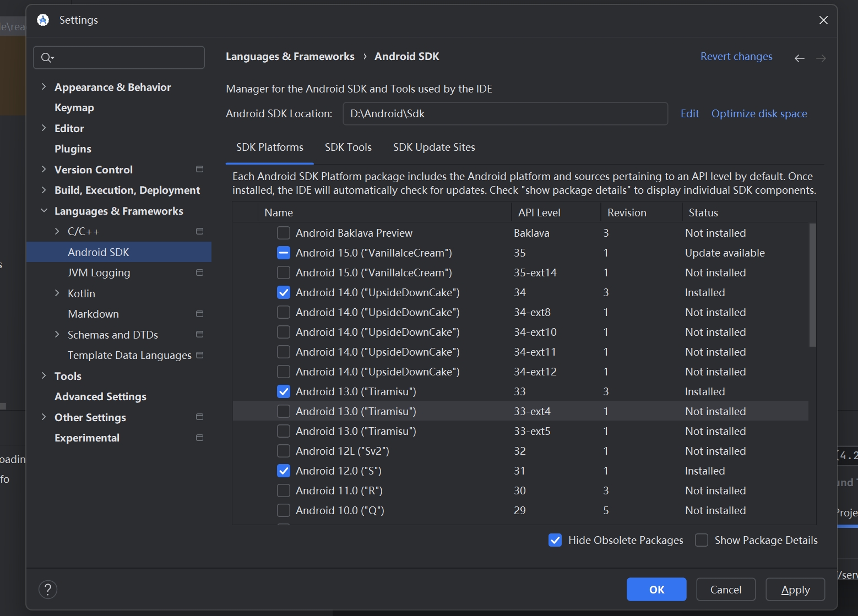Enable Show Package Details
This screenshot has height=616, width=858.
point(702,540)
